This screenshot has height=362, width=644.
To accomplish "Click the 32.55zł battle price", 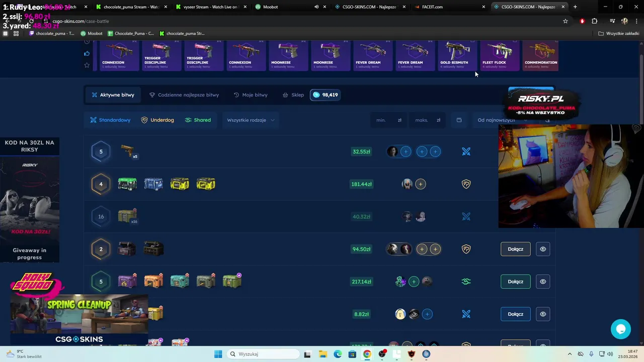I will click(361, 151).
